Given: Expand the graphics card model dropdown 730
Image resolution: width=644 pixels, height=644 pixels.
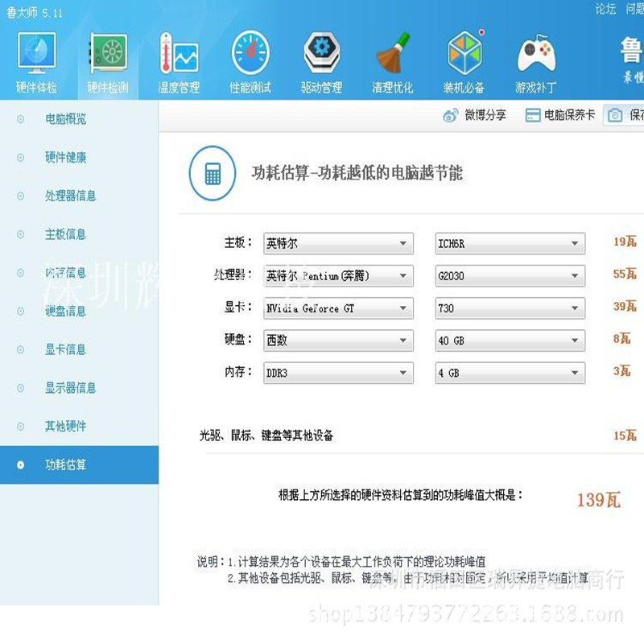Looking at the screenshot, I should pyautogui.click(x=510, y=308).
